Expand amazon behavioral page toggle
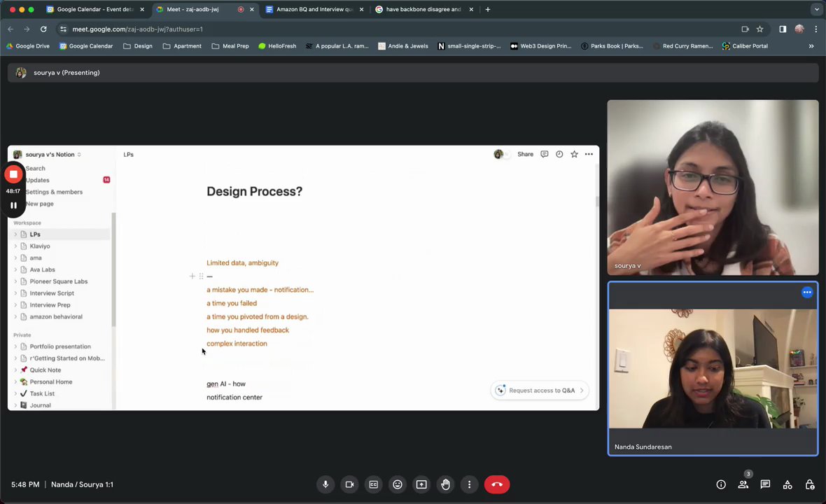The image size is (826, 504). click(x=15, y=316)
